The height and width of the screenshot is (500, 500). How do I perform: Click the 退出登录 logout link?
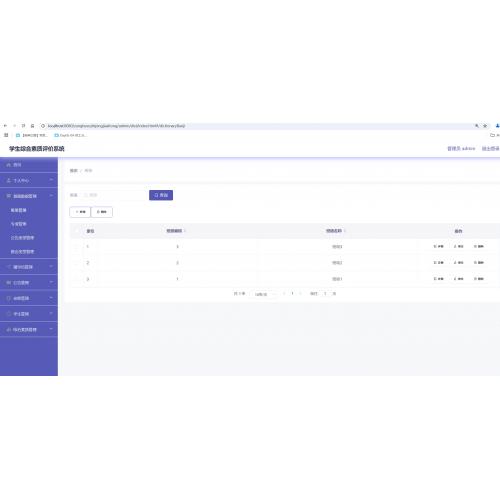tap(490, 148)
